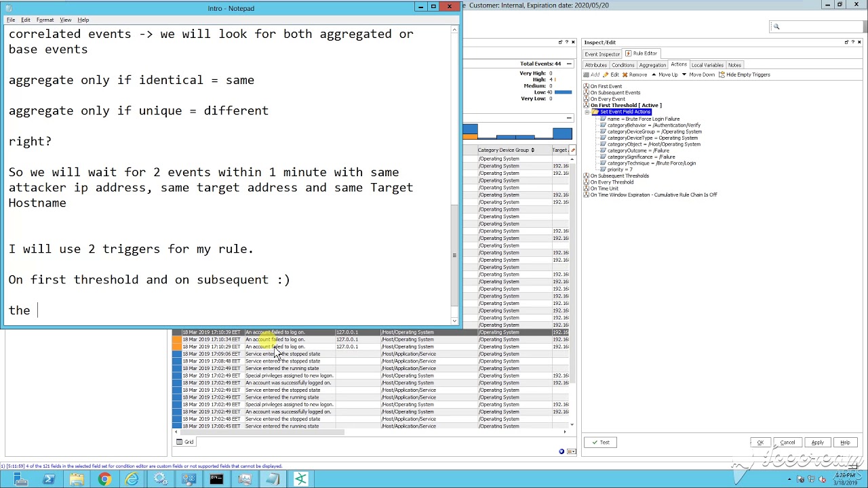Select the 17:10:39 account failed event row
Viewport: 868px width, 488px height.
[373, 332]
